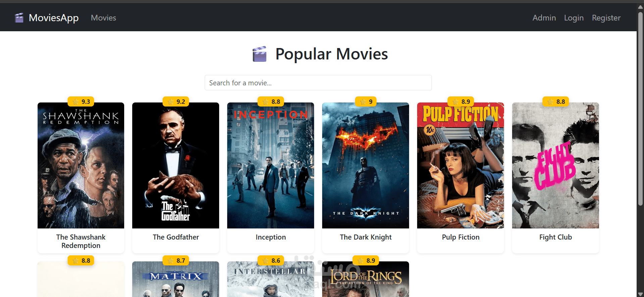Click the star icon on Interstellar's 8.6 badge

point(266,260)
